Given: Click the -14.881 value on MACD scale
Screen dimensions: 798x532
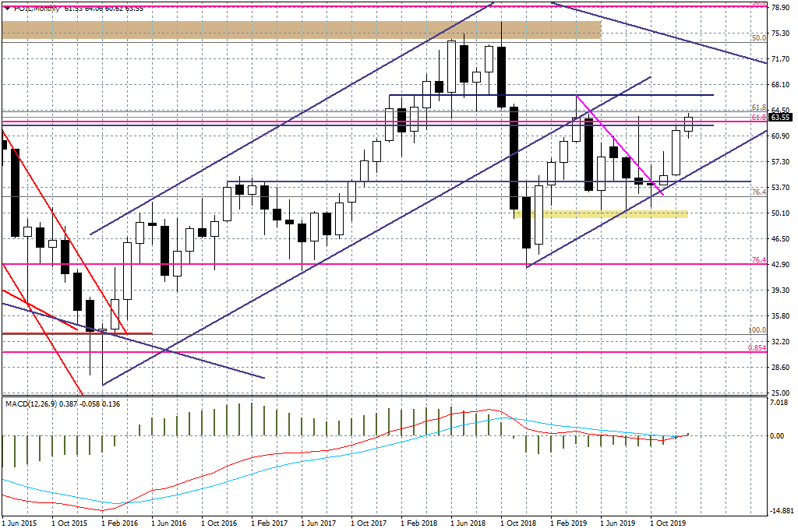Looking at the screenshot, I should coord(781,511).
